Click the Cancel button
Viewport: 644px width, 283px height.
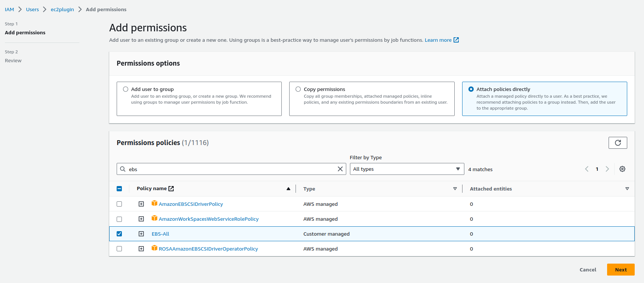(588, 270)
